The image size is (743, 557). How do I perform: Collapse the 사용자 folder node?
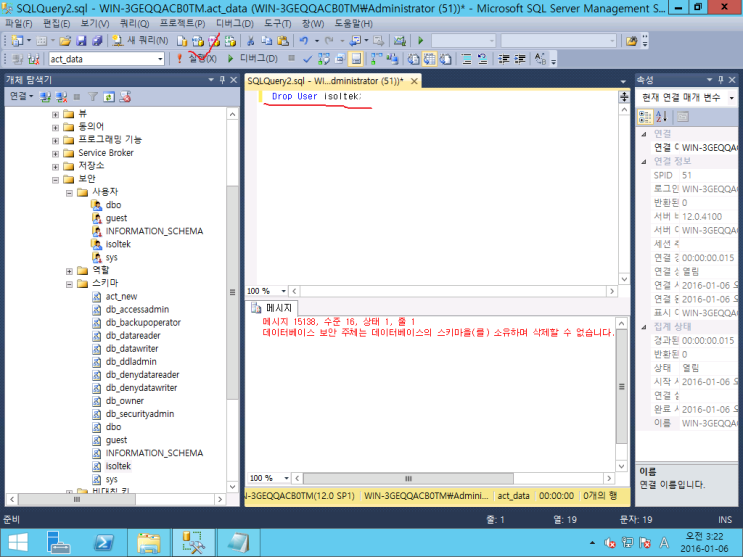pyautogui.click(x=69, y=192)
